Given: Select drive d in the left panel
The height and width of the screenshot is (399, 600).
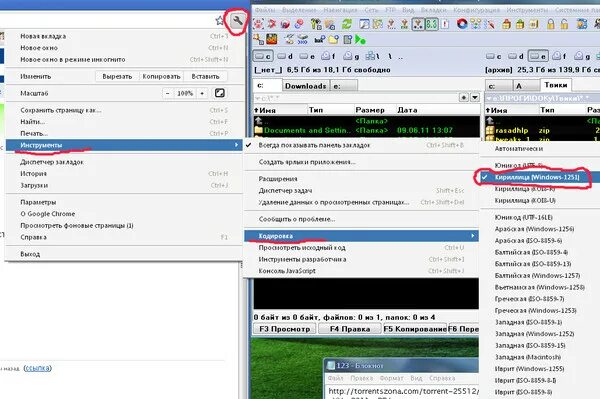Looking at the screenshot, I should [285, 56].
